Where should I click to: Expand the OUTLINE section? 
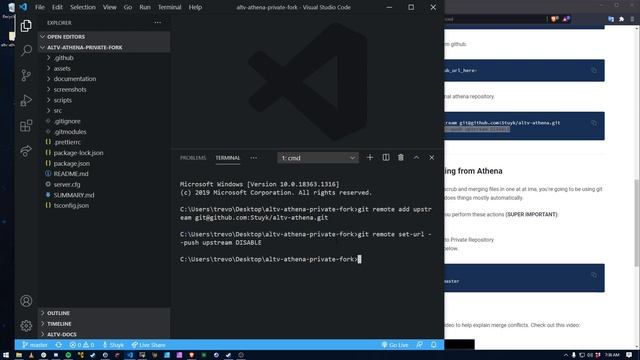[x=104, y=313]
